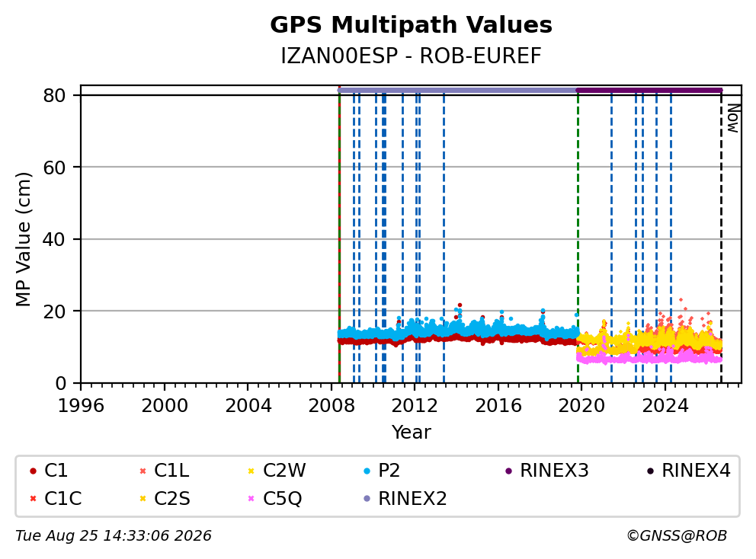
Task: Click the 2008 x-axis tick label
Action: click(332, 406)
